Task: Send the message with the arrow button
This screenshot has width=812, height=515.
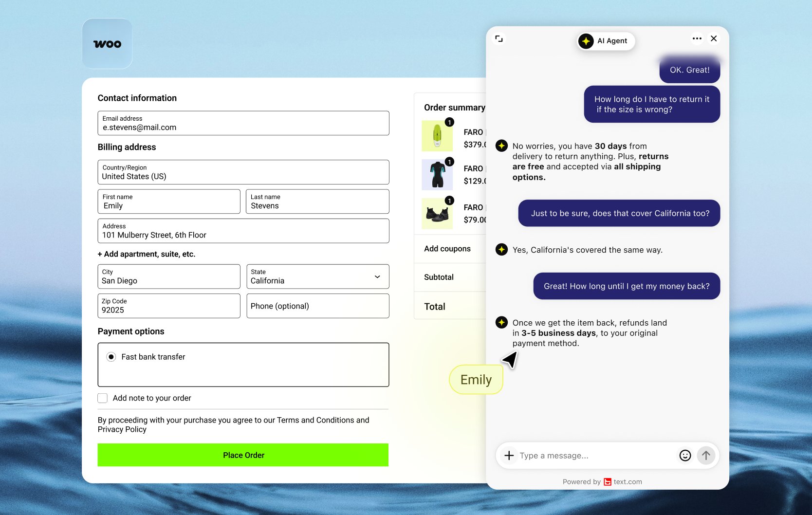Action: pyautogui.click(x=706, y=456)
